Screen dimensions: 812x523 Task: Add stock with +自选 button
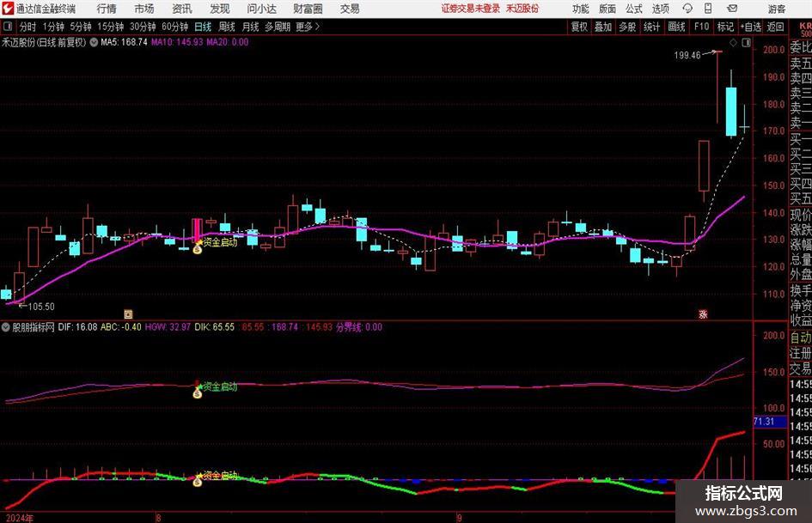point(751,27)
